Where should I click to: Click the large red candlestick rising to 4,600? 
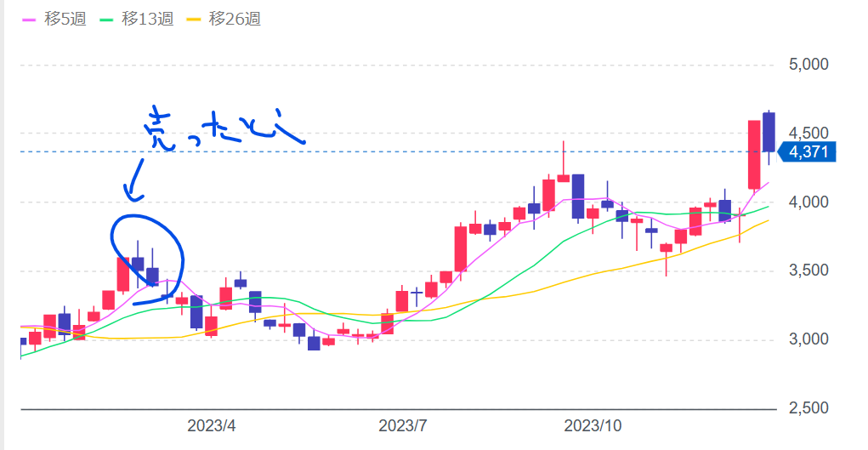[x=754, y=155]
